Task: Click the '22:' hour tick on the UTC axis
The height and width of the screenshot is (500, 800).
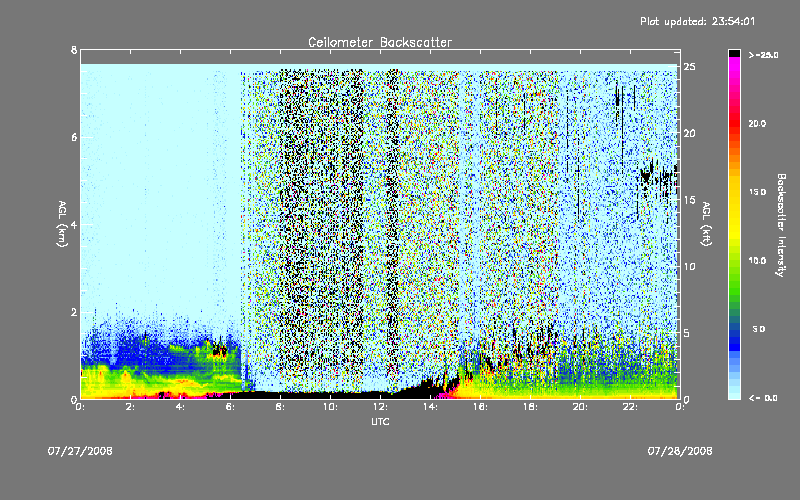Action: (x=630, y=407)
